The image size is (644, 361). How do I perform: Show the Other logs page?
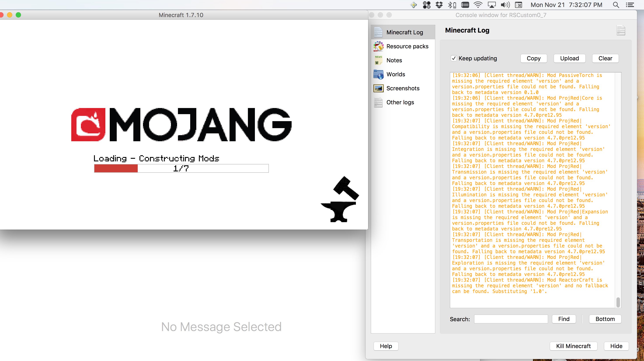tap(400, 102)
